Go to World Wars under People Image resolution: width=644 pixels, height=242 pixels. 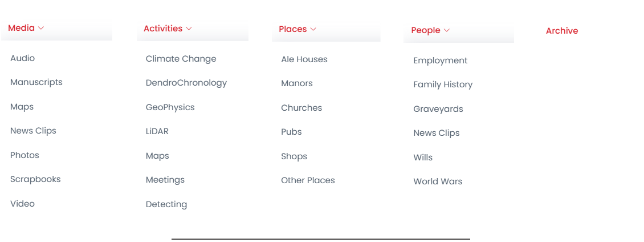point(437,181)
